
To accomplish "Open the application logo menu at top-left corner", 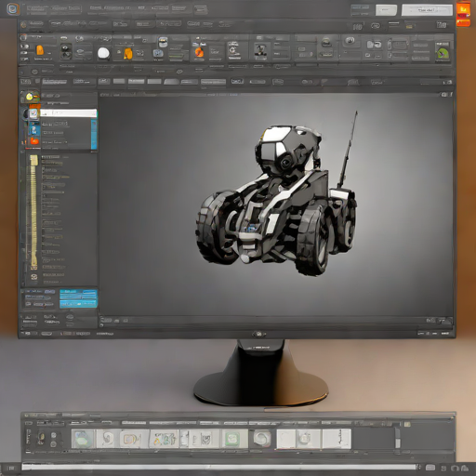I will coord(13,9).
